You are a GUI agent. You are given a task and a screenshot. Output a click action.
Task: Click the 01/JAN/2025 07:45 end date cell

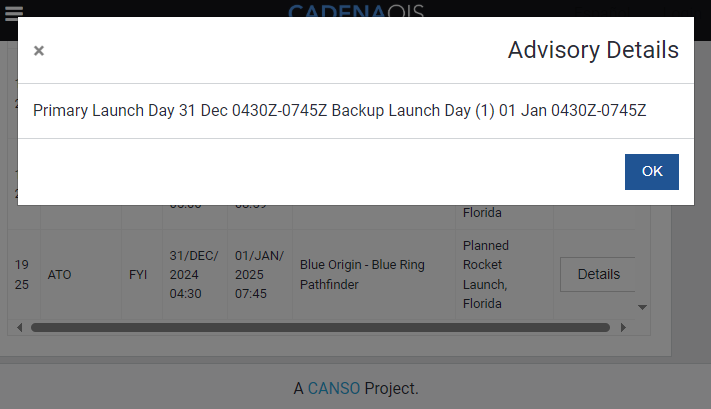point(259,274)
